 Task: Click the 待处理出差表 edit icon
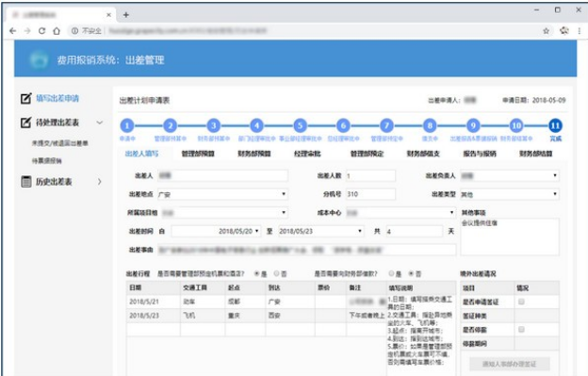pyautogui.click(x=25, y=123)
